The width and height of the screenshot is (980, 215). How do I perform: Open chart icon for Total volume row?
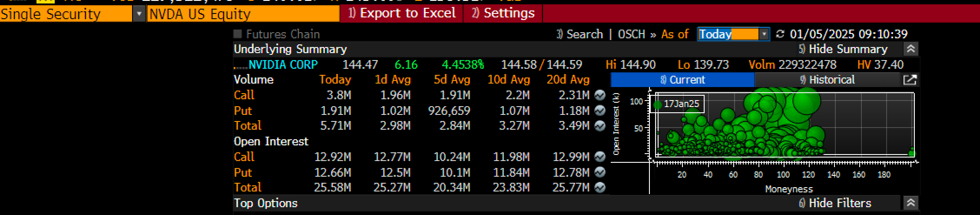(600, 126)
